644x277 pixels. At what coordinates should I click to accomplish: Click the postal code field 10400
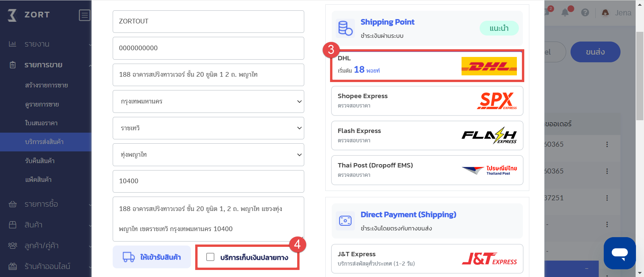click(x=208, y=181)
